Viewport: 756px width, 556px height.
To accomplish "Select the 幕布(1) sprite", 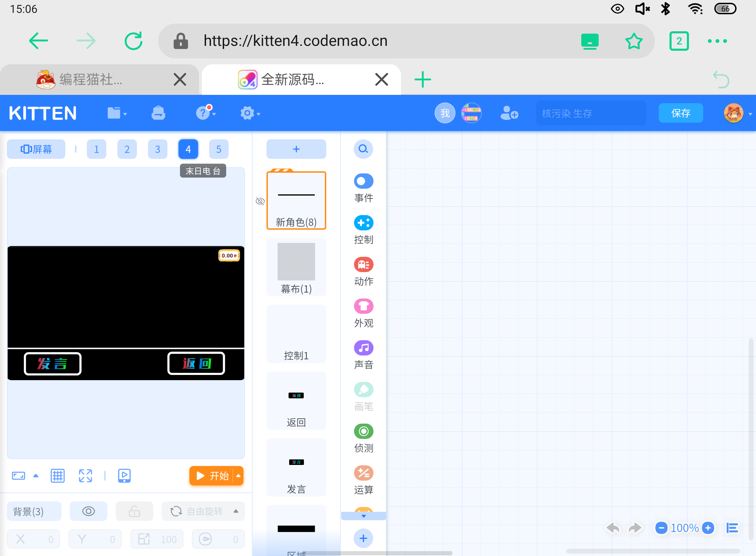I will [296, 267].
